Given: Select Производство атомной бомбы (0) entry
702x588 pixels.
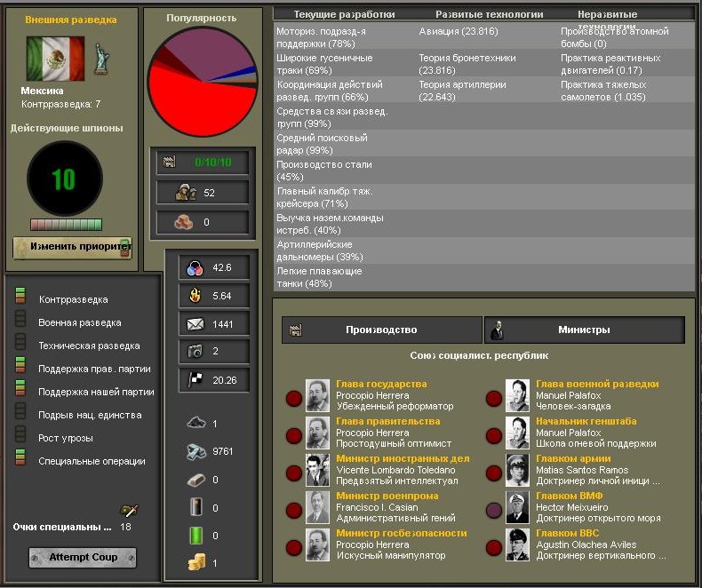Looking at the screenshot, I should pos(614,37).
